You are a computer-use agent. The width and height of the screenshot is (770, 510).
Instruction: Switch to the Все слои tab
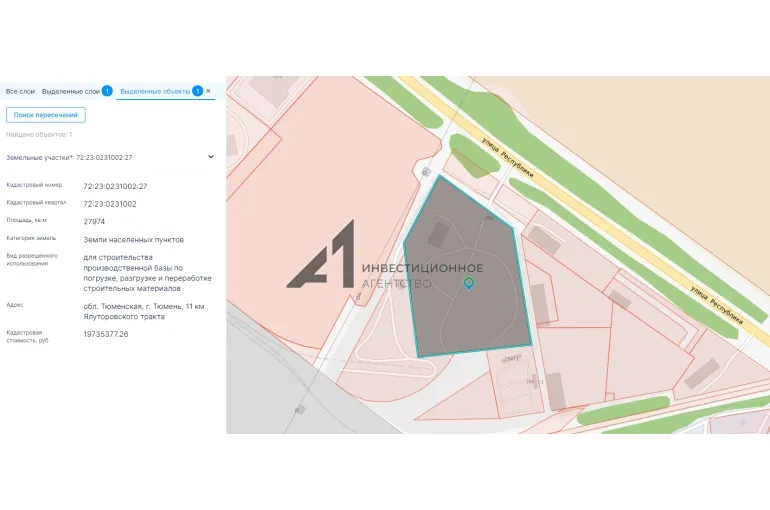coord(20,91)
